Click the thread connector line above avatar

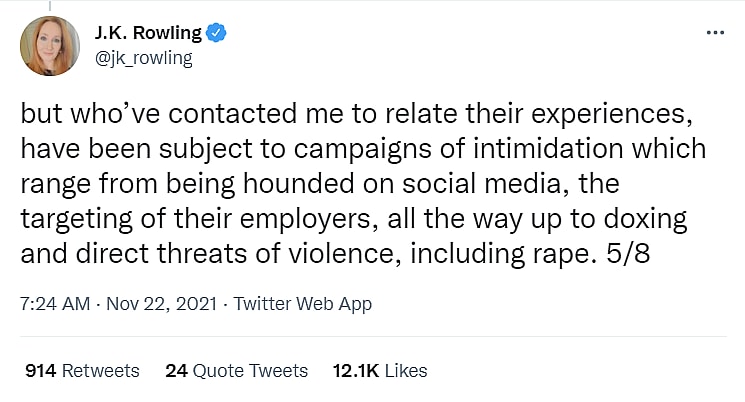pos(50,4)
